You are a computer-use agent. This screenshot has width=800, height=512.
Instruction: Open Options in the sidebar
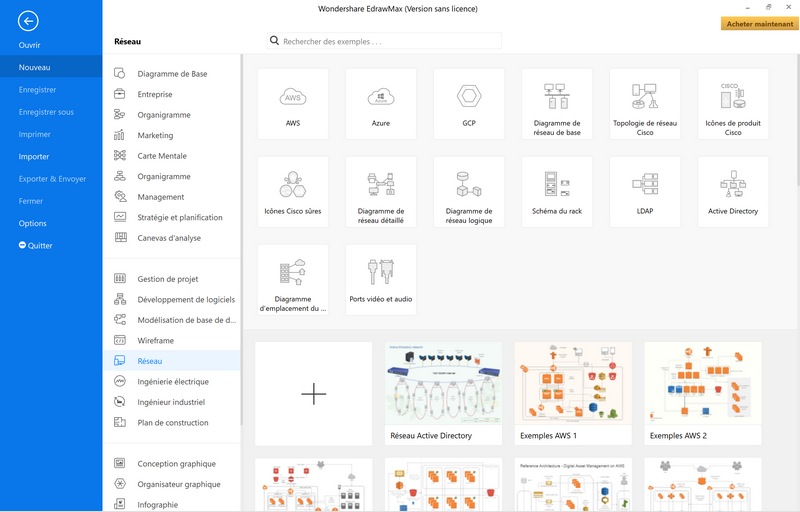tap(51, 223)
